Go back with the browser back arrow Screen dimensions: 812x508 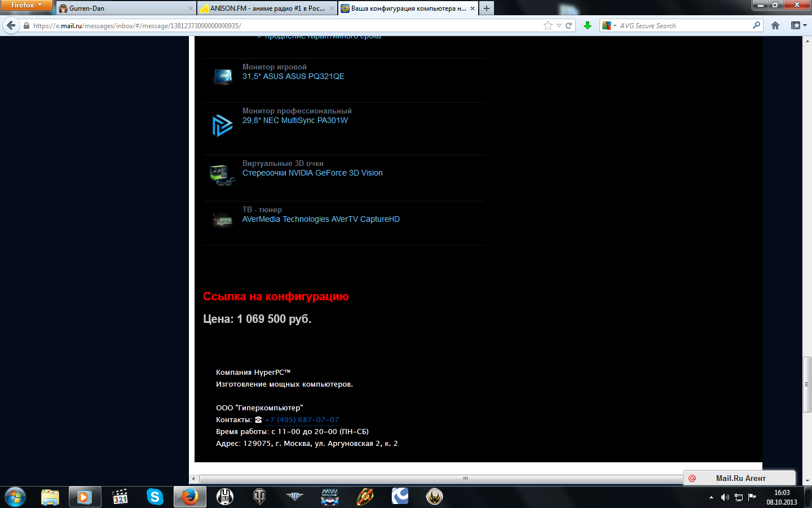pos(11,25)
